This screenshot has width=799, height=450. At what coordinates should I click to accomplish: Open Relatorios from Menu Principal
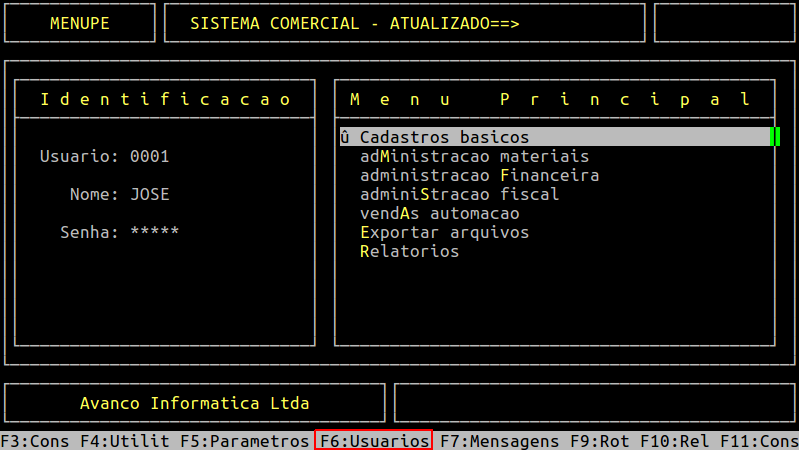tap(409, 251)
